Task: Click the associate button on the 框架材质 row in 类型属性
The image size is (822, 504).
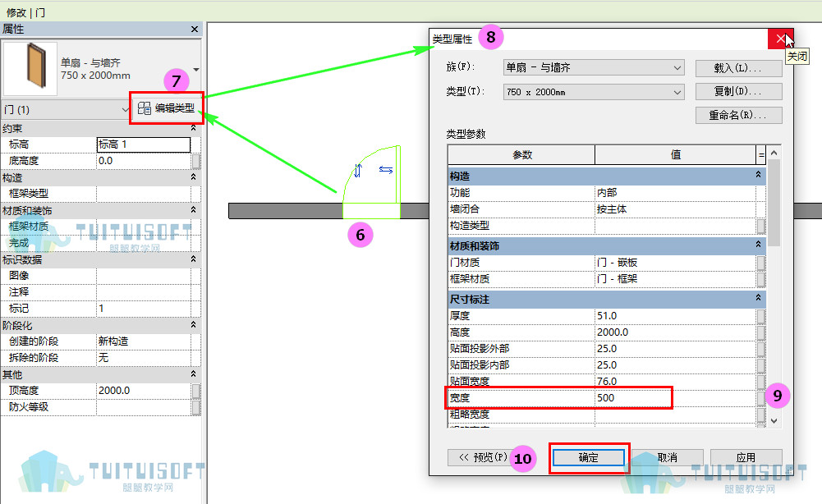Action: click(760, 279)
